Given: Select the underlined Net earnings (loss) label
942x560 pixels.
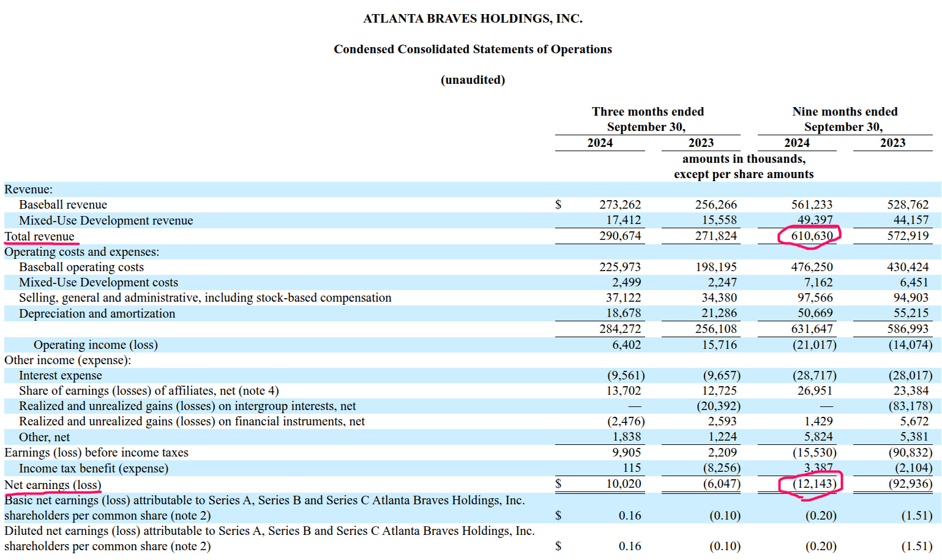Looking at the screenshot, I should pyautogui.click(x=53, y=485).
